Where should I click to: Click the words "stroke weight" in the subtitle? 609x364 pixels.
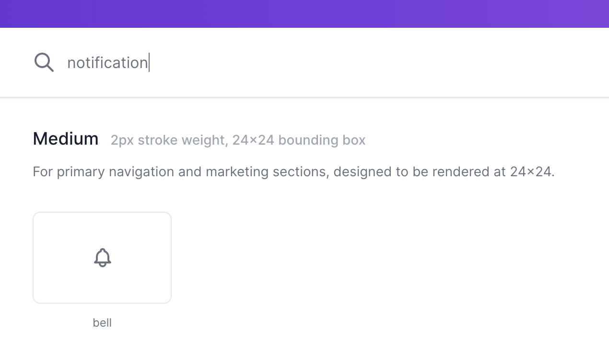pyautogui.click(x=182, y=140)
